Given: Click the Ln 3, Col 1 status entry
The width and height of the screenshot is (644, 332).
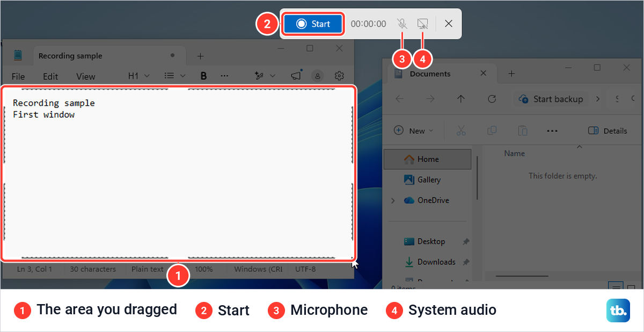Looking at the screenshot, I should click(34, 269).
